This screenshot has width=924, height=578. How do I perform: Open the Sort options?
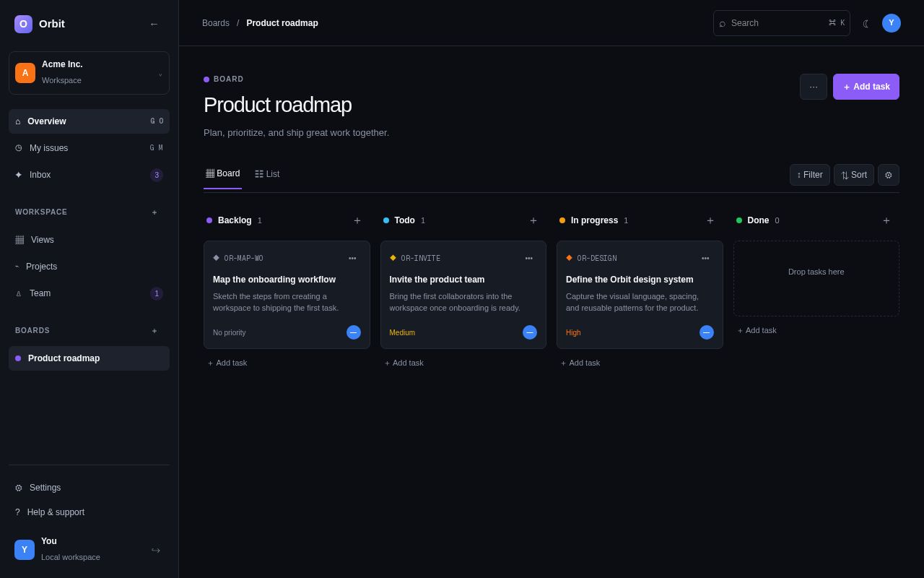point(854,175)
